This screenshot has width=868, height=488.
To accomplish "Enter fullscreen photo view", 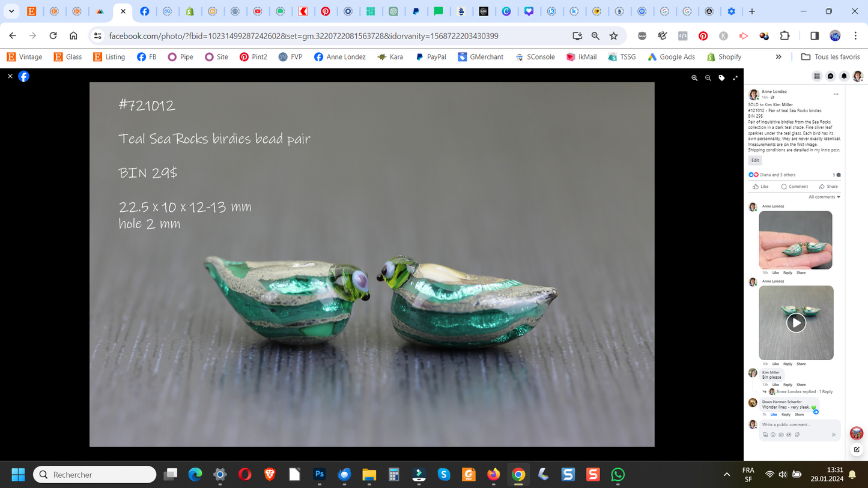I will (x=735, y=78).
